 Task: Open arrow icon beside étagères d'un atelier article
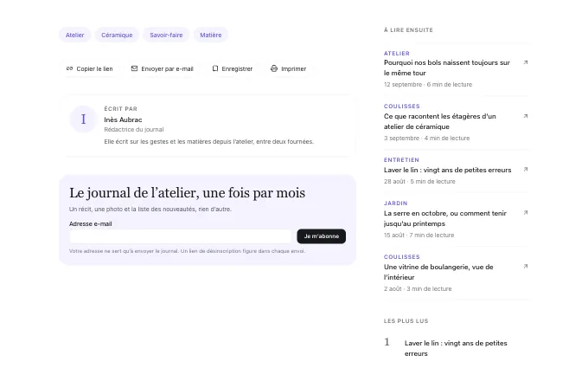tap(526, 116)
